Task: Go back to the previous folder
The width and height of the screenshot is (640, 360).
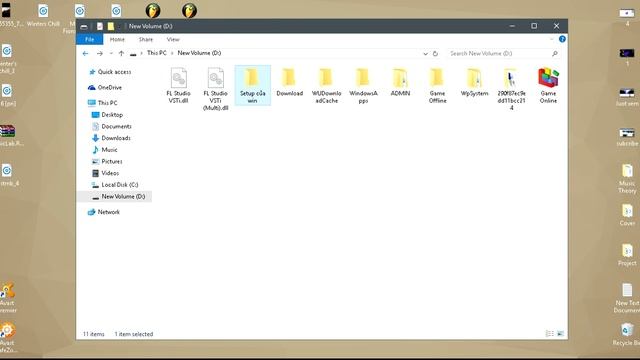Action: [85, 53]
